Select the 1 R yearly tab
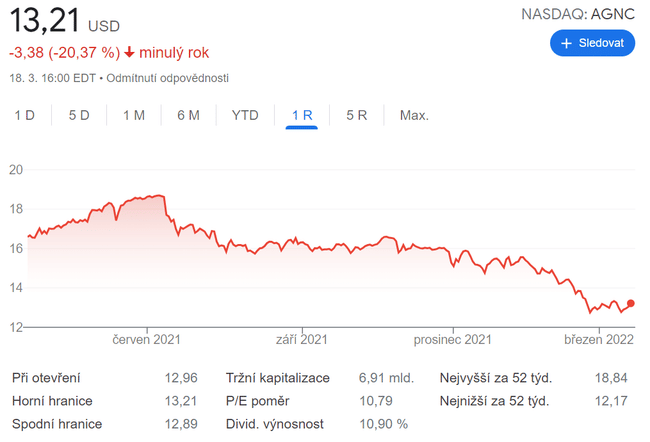This screenshot has width=650, height=442. click(302, 115)
